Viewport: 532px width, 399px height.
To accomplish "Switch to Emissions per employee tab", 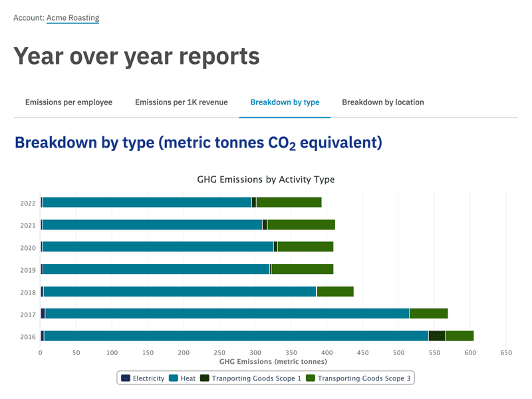I will pos(68,102).
